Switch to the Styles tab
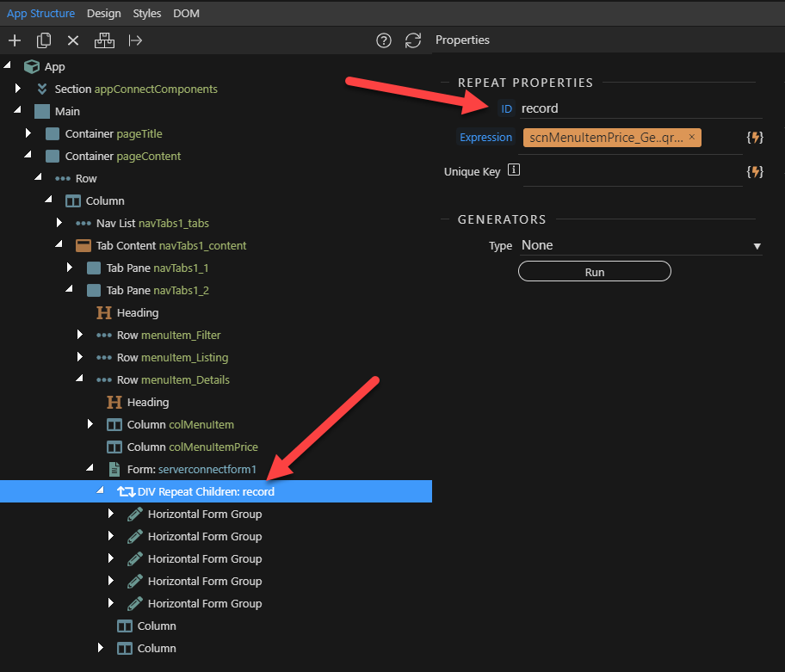The image size is (785, 672). point(146,14)
